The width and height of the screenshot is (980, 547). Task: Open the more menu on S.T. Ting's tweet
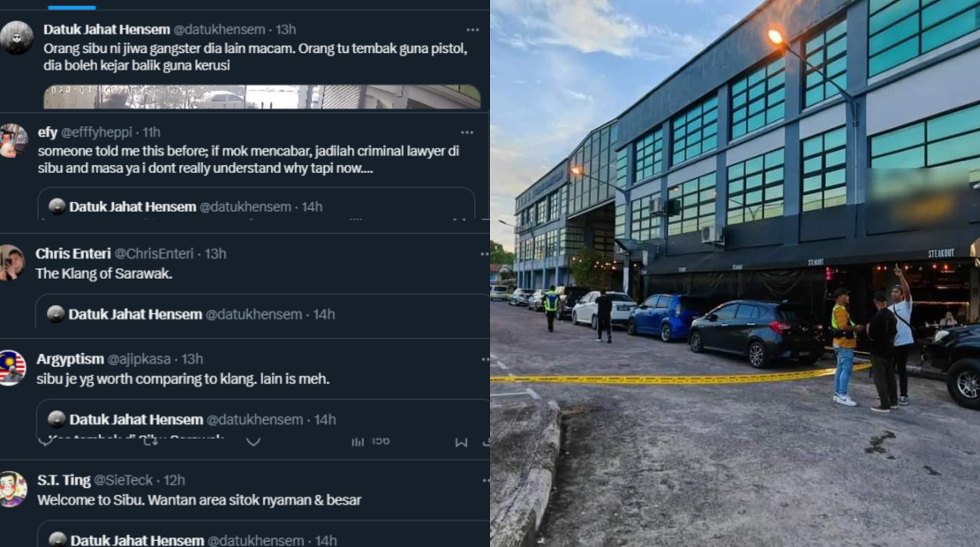coord(486,480)
